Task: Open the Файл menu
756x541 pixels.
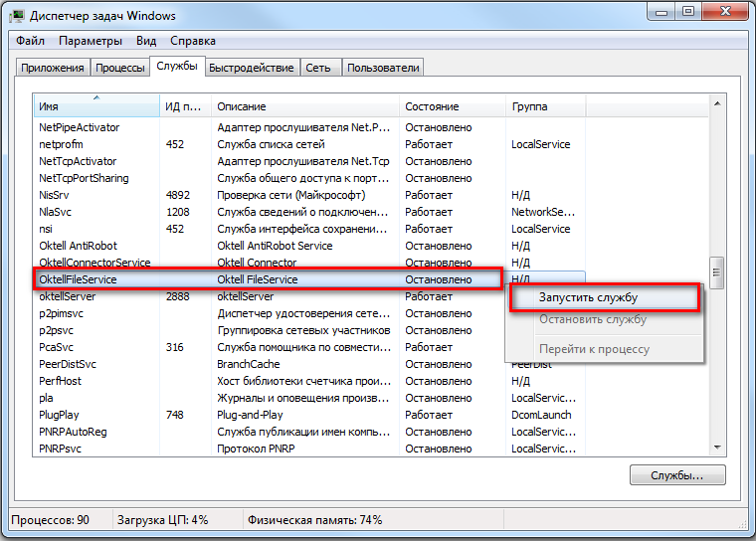Action: coord(31,41)
